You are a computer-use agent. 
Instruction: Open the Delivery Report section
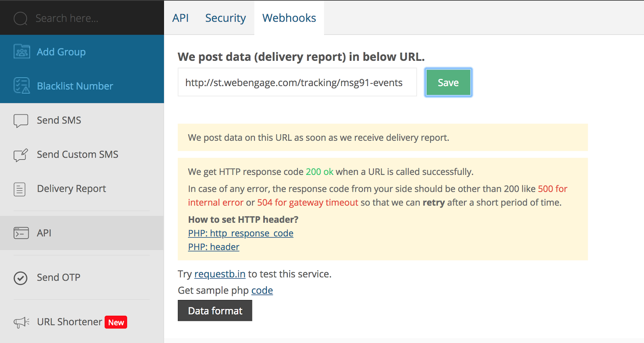82,189
